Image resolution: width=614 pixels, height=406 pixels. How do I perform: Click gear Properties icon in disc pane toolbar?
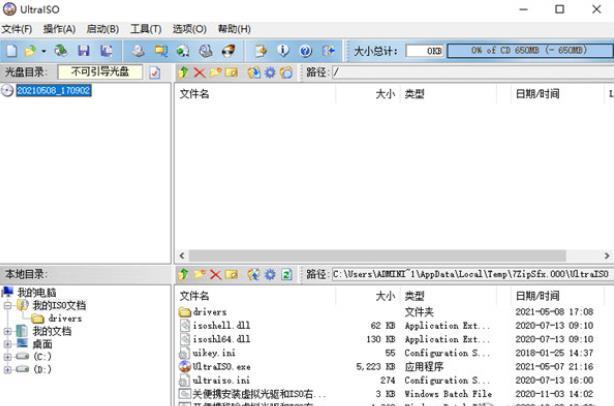pos(270,72)
